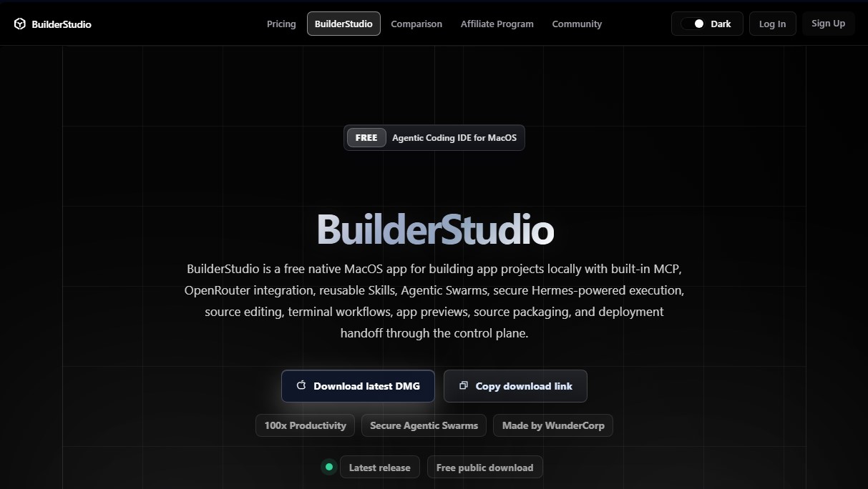Click the large BuilderStudio hero heading
868x489 pixels.
click(x=435, y=229)
